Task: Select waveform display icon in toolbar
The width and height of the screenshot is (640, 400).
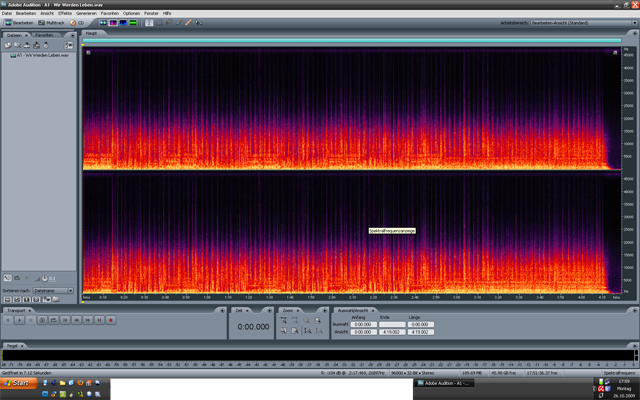Action: [103, 23]
